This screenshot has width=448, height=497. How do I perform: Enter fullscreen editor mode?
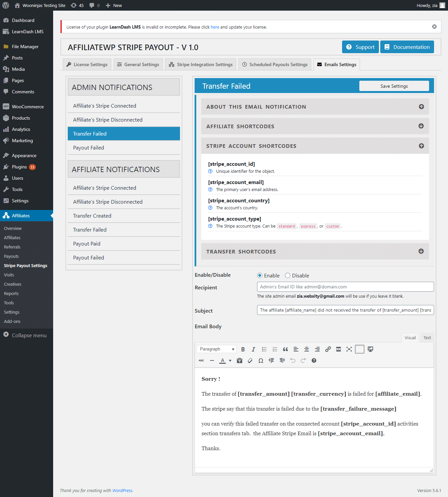(349, 349)
